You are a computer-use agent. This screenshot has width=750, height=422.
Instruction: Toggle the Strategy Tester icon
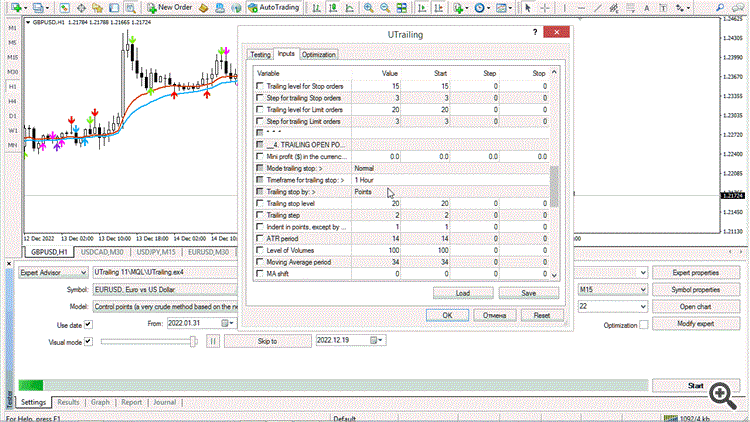[x=130, y=8]
